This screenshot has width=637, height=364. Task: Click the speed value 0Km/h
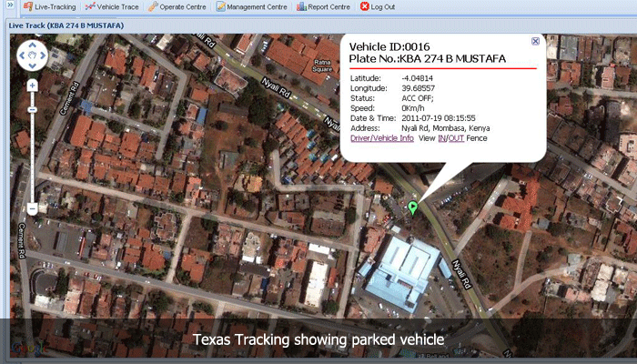pos(413,108)
